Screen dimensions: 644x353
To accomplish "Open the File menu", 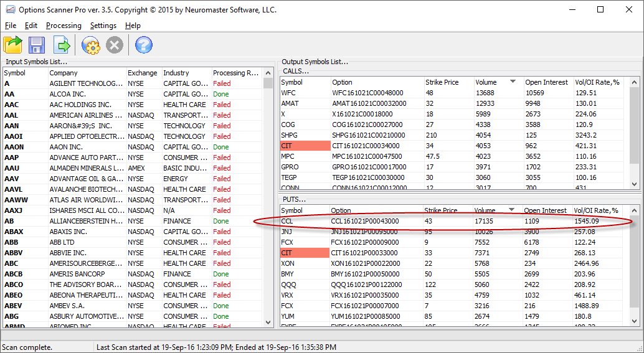I will [x=10, y=26].
